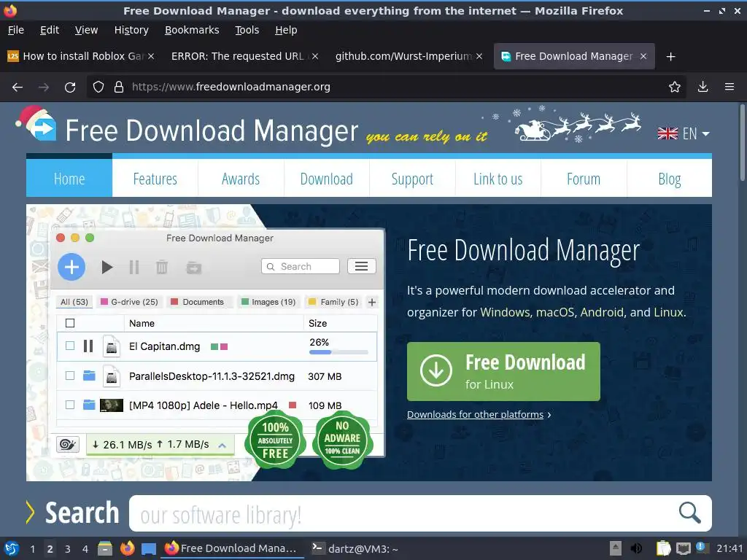This screenshot has width=747, height=560.
Task: Open the EN language dropdown
Action: [x=683, y=134]
